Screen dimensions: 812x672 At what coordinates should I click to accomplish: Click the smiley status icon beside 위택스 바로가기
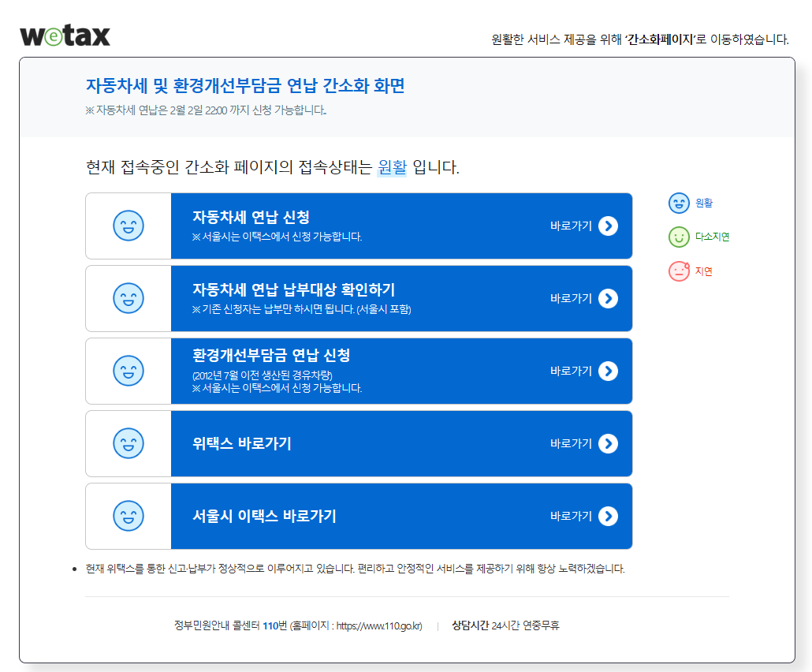point(129,443)
